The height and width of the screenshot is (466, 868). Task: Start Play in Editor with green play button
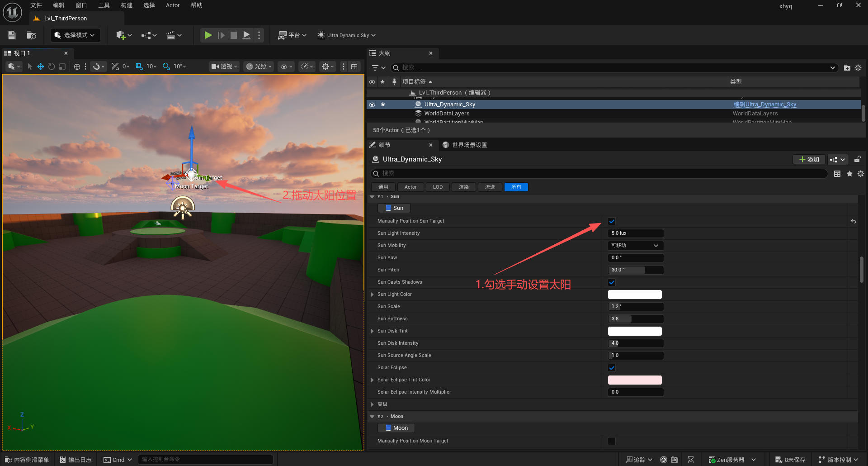coord(208,35)
